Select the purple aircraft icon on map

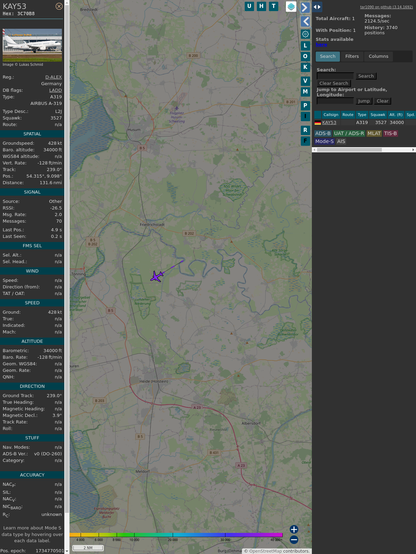click(x=156, y=276)
